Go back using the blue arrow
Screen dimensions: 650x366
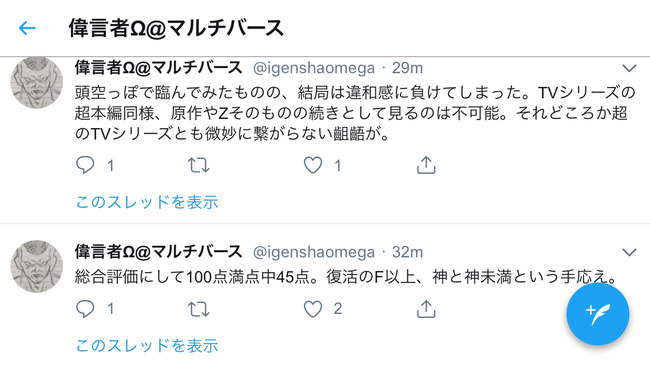pos(27,28)
